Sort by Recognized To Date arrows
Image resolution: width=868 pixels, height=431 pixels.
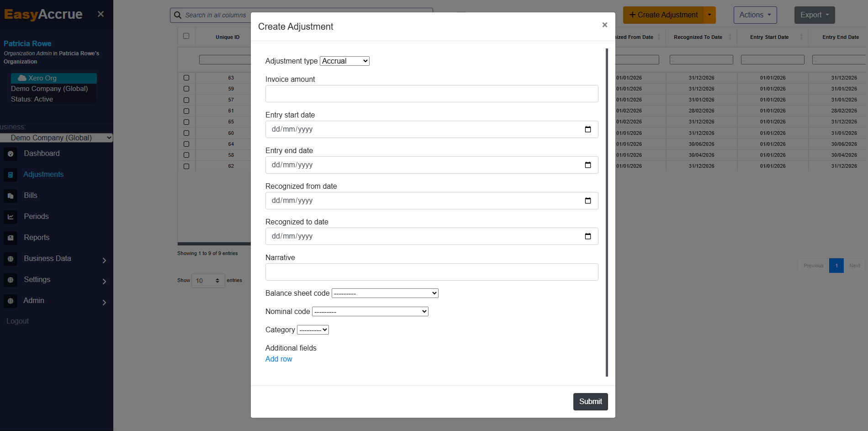[730, 37]
